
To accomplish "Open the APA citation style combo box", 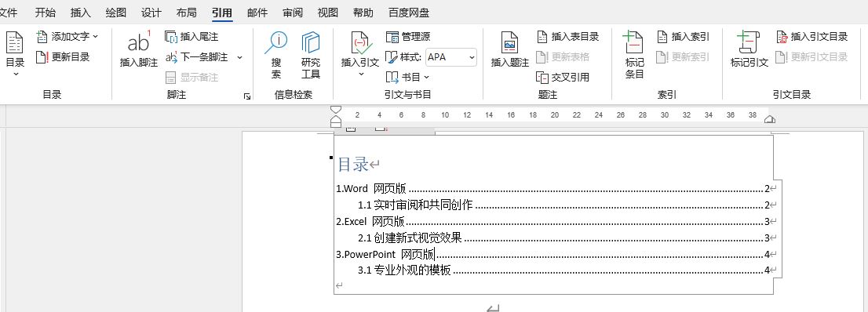I will (x=451, y=57).
